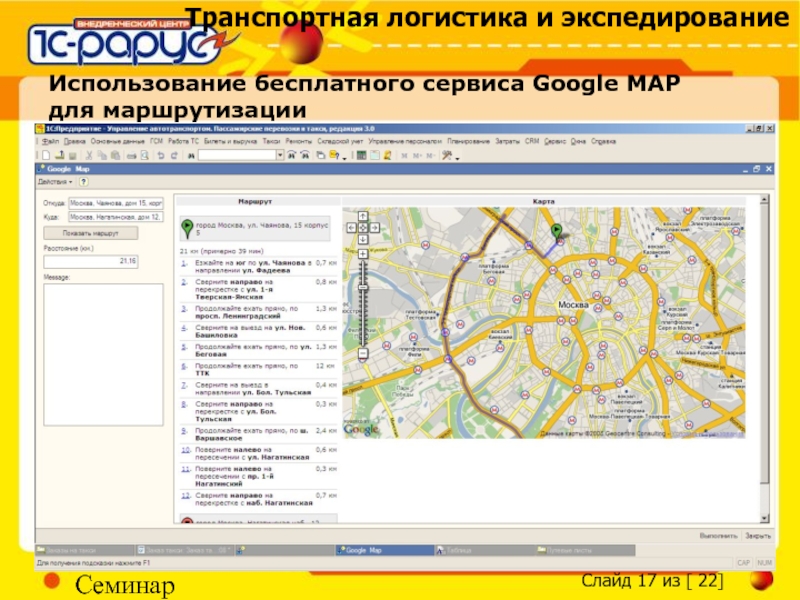This screenshot has width=800, height=600.
Task: Expand the help-topic icon dropdown arrow
Action: point(344,157)
